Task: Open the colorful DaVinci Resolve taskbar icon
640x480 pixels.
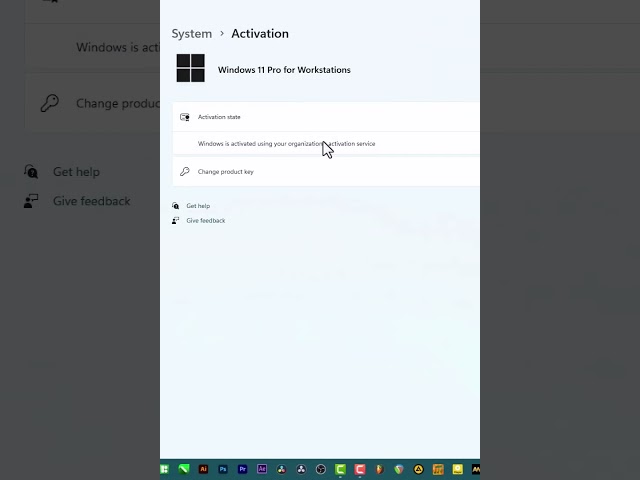Action: coord(282,469)
